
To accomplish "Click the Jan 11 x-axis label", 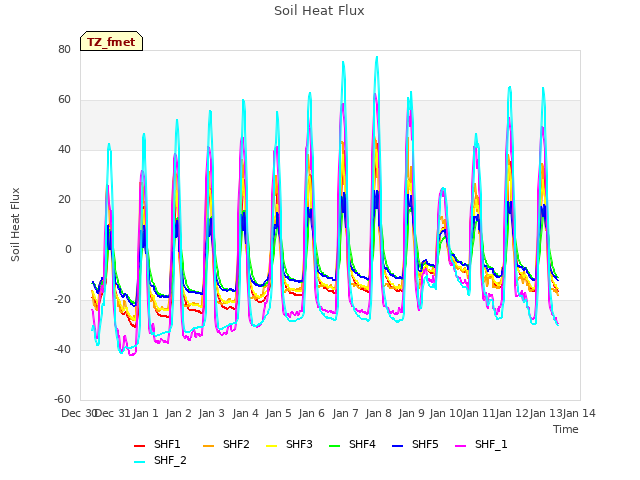I will (479, 413).
